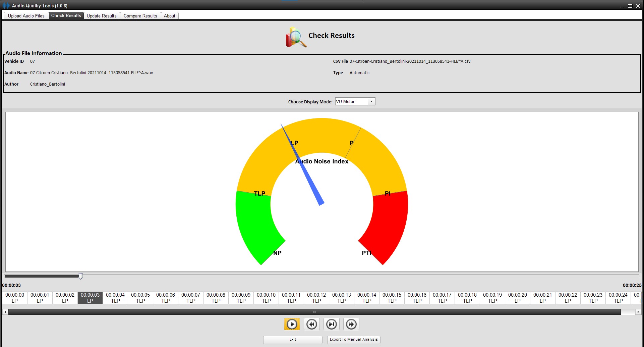Open the Compare Results tab

(140, 16)
